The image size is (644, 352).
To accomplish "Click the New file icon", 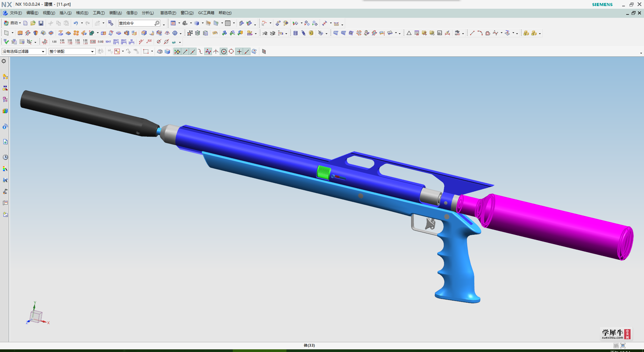I will point(25,23).
